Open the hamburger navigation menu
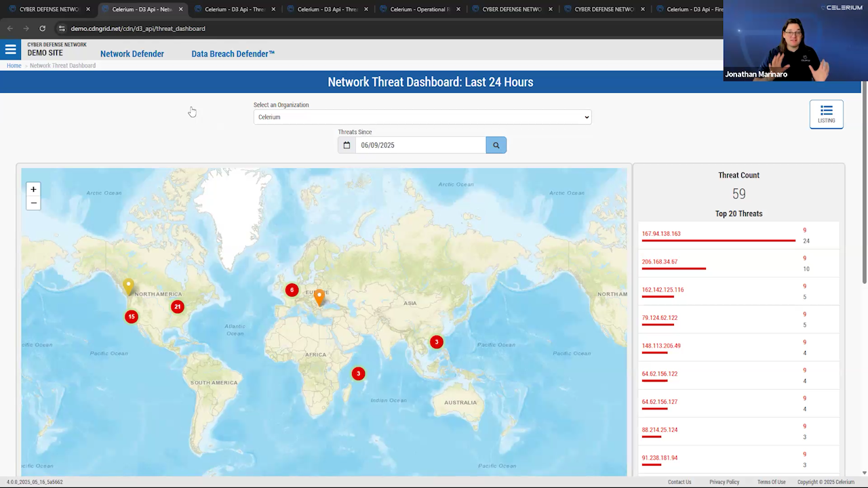 [10, 49]
